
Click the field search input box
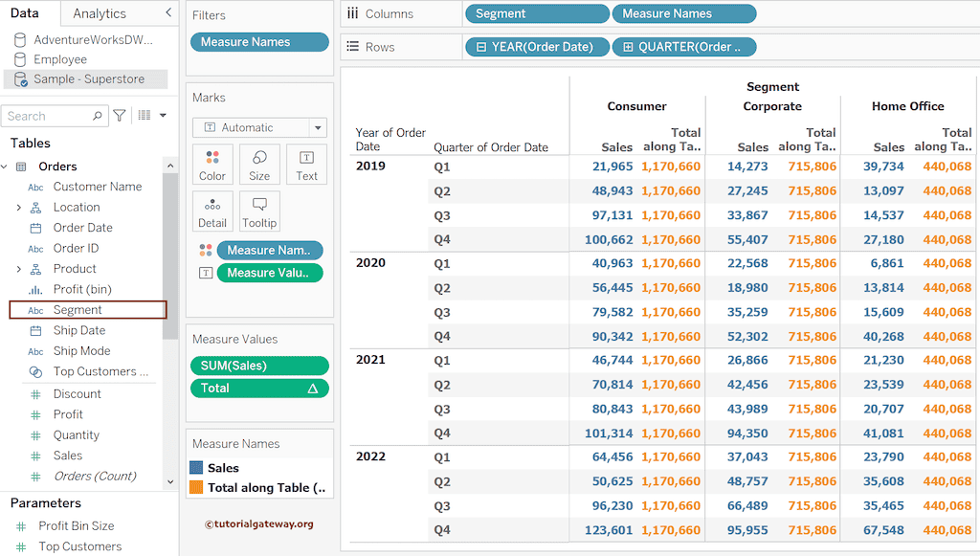48,116
